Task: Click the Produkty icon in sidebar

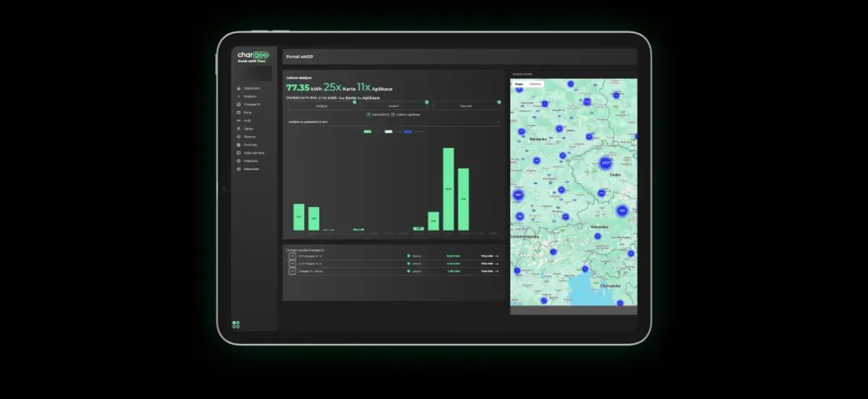Action: pyautogui.click(x=238, y=144)
